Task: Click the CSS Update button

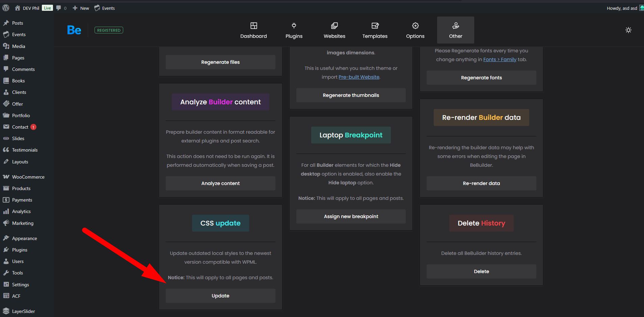Action: (x=220, y=296)
